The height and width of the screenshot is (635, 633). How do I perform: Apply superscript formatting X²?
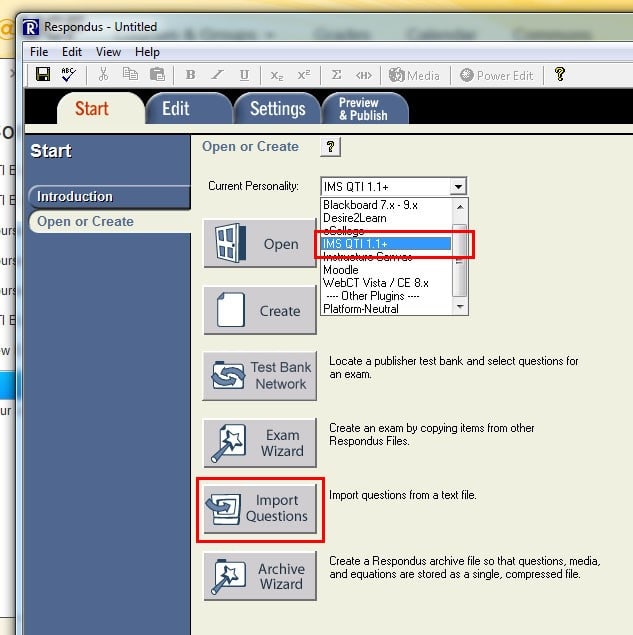click(x=304, y=75)
